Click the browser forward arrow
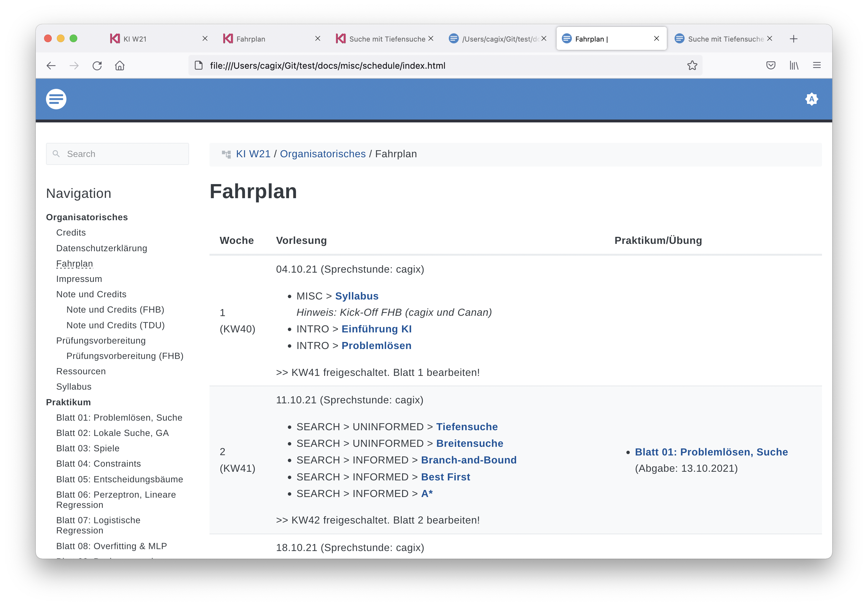 [x=74, y=66]
